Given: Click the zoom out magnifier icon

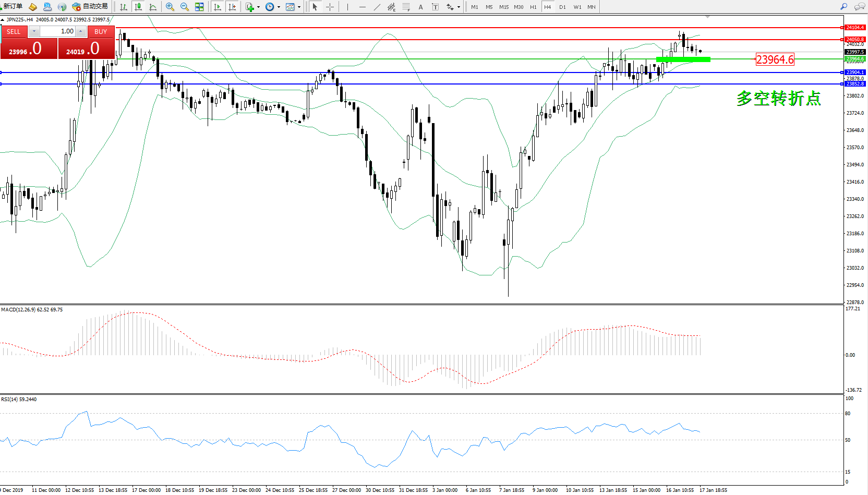Looking at the screenshot, I should 184,7.
